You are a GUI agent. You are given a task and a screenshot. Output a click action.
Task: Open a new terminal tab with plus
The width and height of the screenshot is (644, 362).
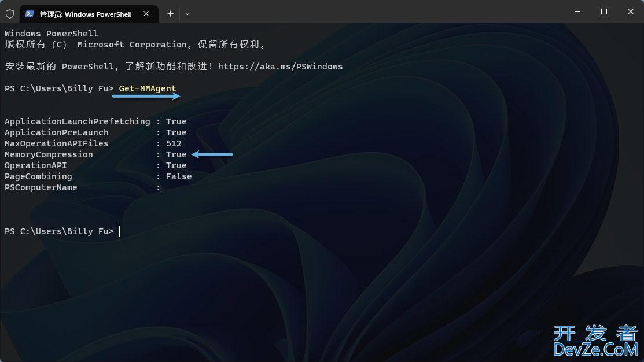[170, 13]
